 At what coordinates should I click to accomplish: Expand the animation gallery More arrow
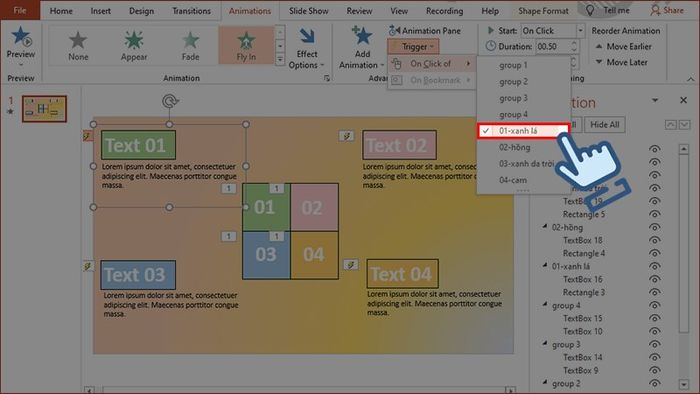[x=280, y=59]
